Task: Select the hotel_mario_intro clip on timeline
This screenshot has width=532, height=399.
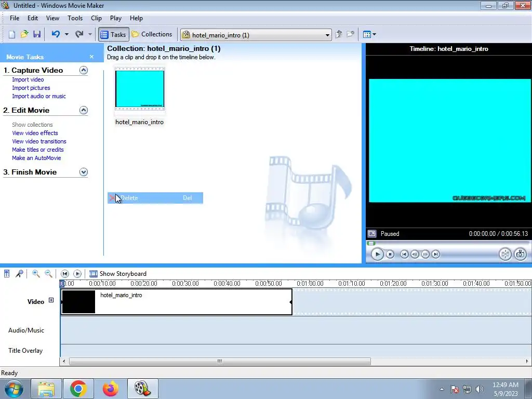Action: click(177, 302)
